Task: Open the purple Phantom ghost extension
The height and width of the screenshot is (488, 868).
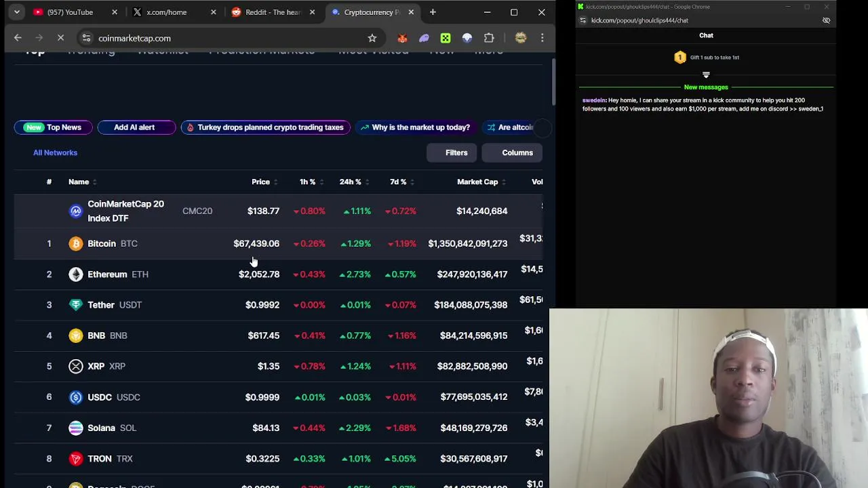Action: pyautogui.click(x=424, y=38)
